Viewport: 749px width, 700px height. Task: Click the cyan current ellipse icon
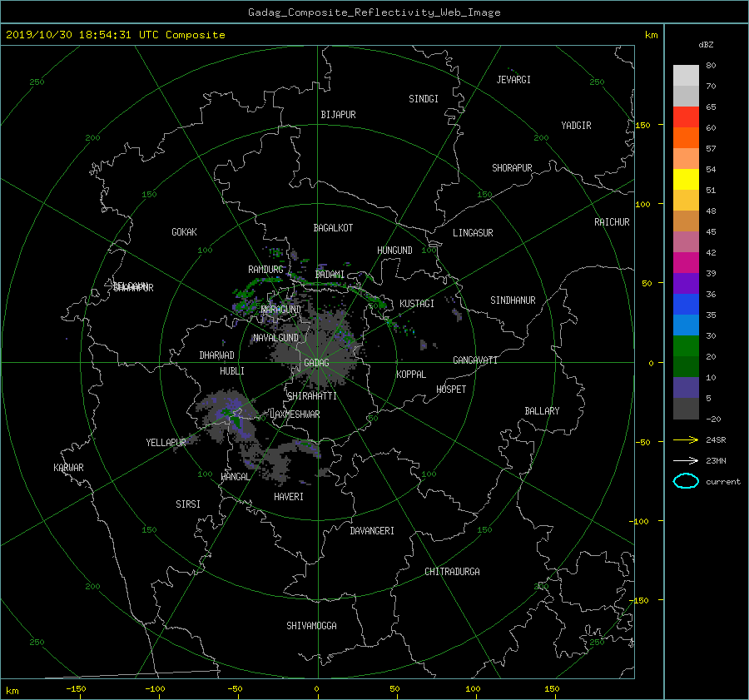click(x=686, y=481)
